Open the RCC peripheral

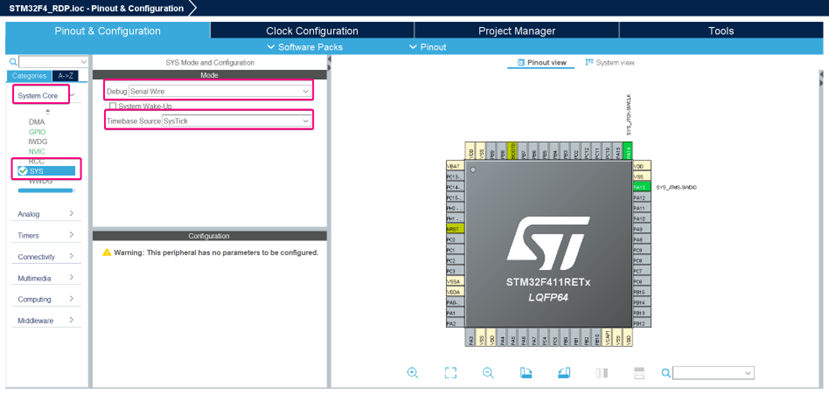click(x=36, y=161)
